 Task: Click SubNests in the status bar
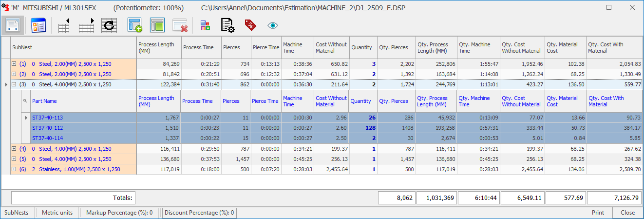pos(17,213)
